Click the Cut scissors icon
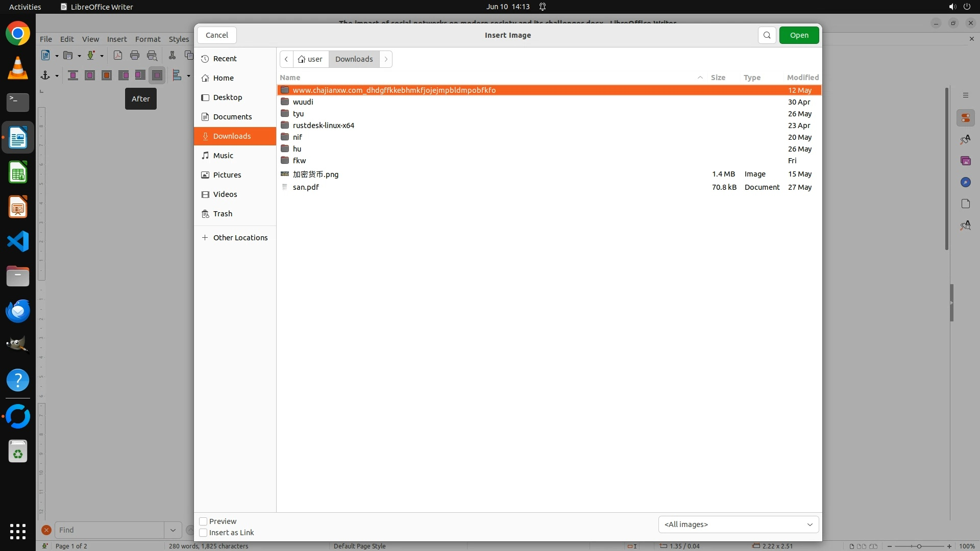 pos(173,56)
